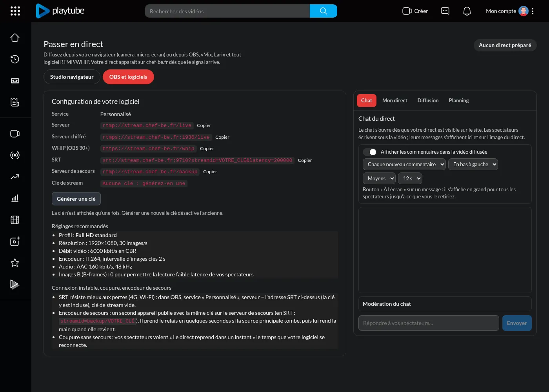Open the live broadcast sidebar icon
Image resolution: width=549 pixels, height=392 pixels.
pos(15,155)
